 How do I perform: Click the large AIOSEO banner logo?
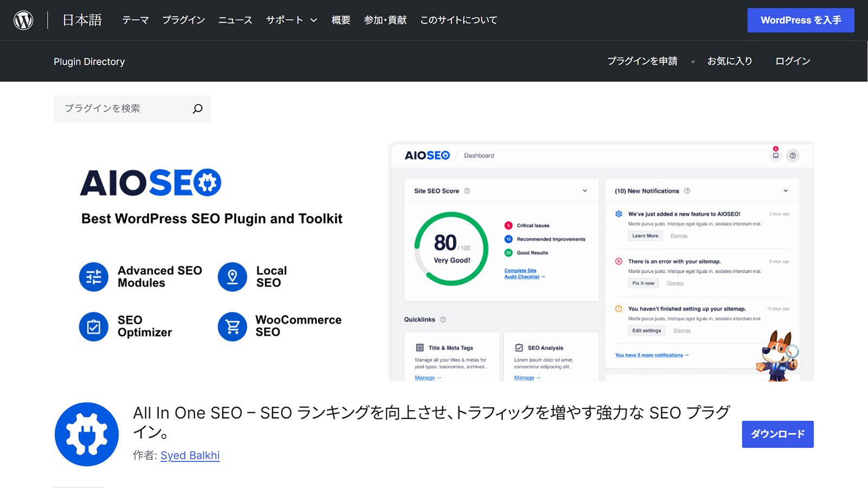[x=151, y=182]
